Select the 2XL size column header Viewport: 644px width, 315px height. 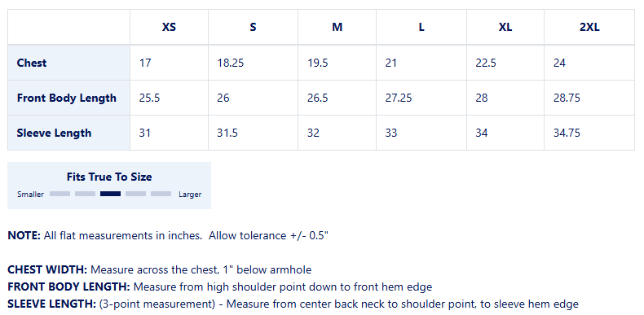[589, 27]
